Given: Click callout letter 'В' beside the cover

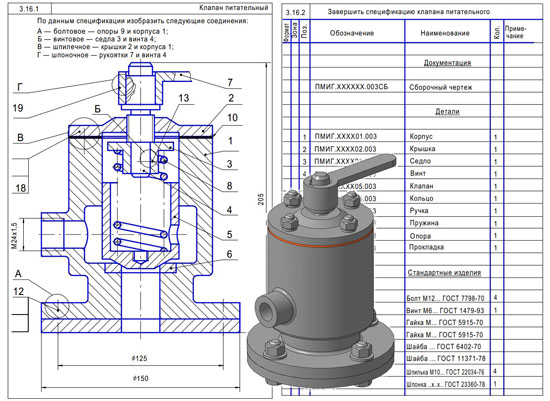Looking at the screenshot, I should click(20, 138).
